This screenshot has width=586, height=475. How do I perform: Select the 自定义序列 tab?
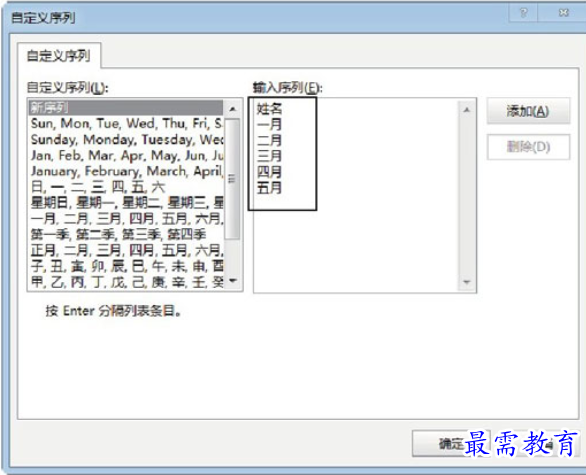pyautogui.click(x=59, y=56)
